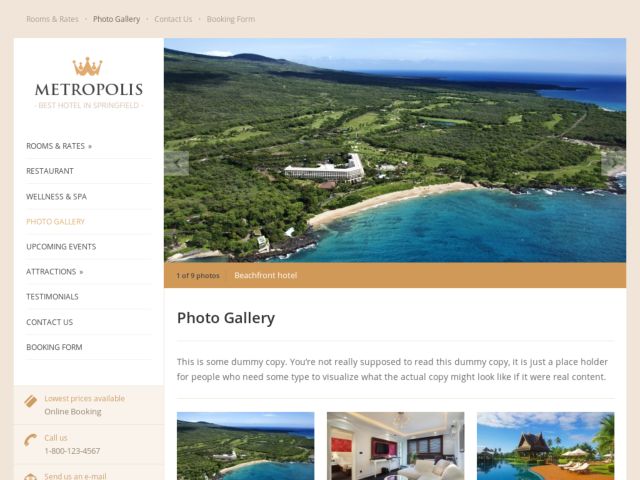This screenshot has height=480, width=640.
Task: Open the Online Booking link
Action: tap(73, 411)
